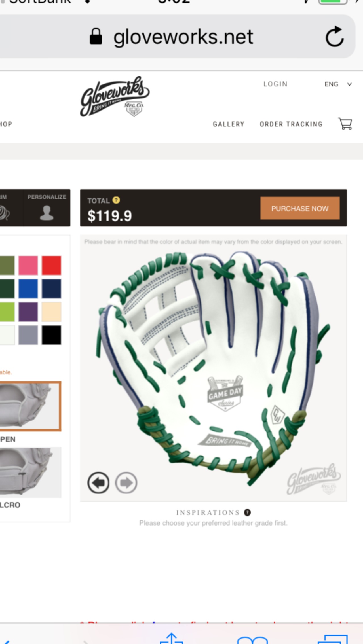Choose the black color swatch
This screenshot has height=644, width=363.
(51, 335)
